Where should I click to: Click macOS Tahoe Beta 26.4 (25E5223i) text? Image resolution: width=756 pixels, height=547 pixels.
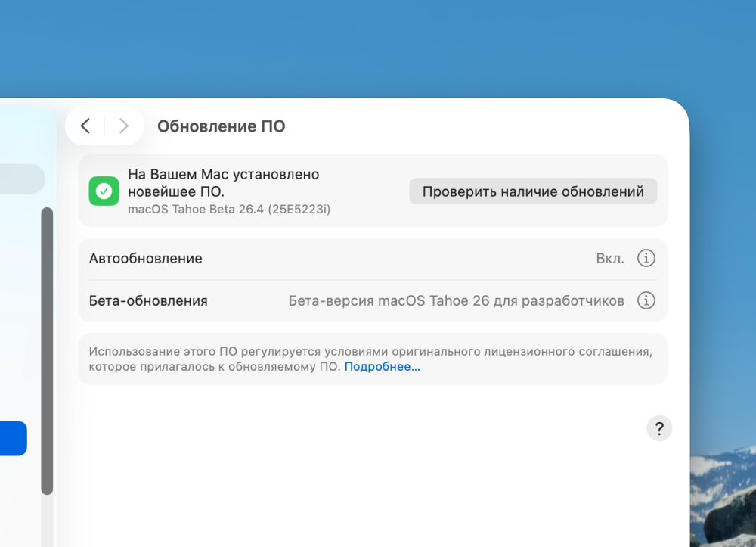[x=229, y=210]
